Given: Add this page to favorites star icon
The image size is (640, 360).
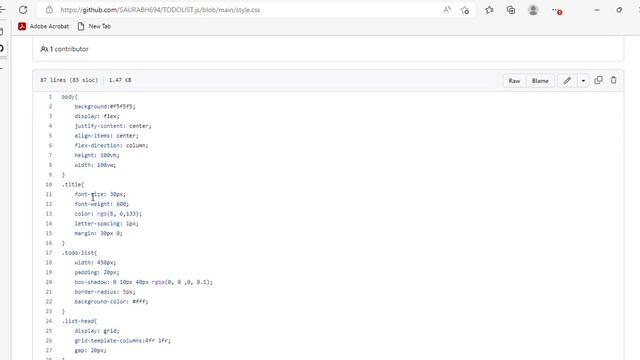Looking at the screenshot, I should pos(465,10).
